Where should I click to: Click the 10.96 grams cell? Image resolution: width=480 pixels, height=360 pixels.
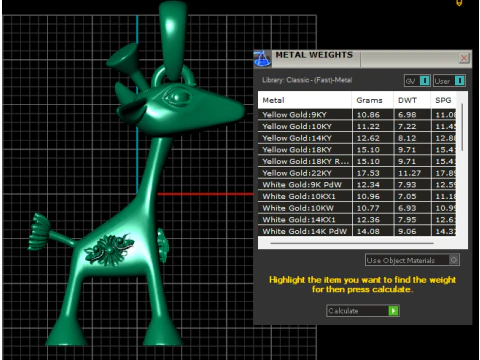(373, 196)
